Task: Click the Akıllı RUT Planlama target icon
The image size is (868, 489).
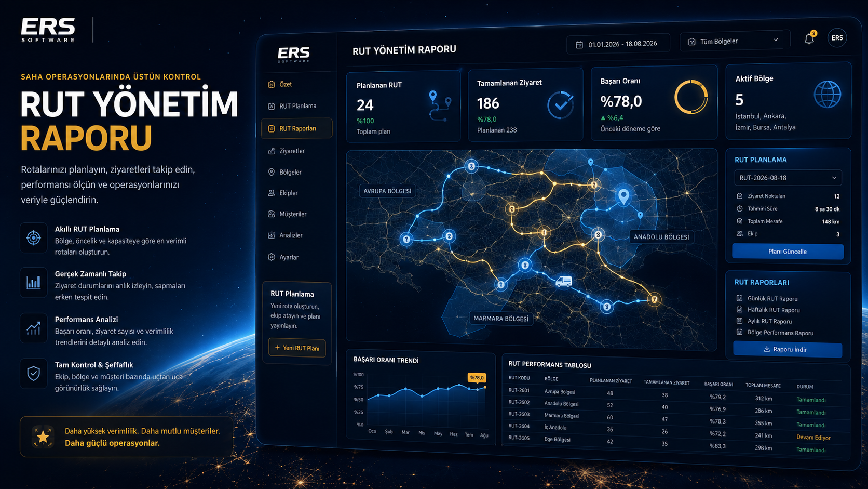Action: coord(34,238)
